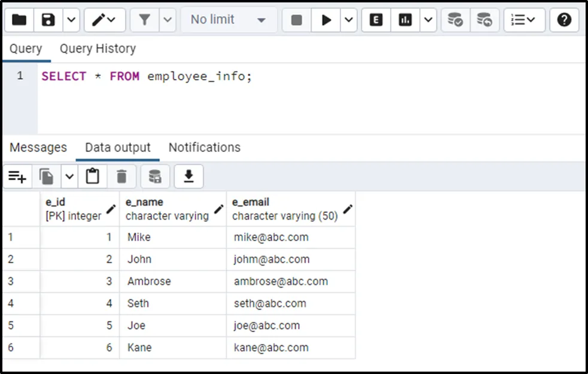Open the No limit rows dropdown
Viewport: 588px width, 374px height.
click(228, 20)
